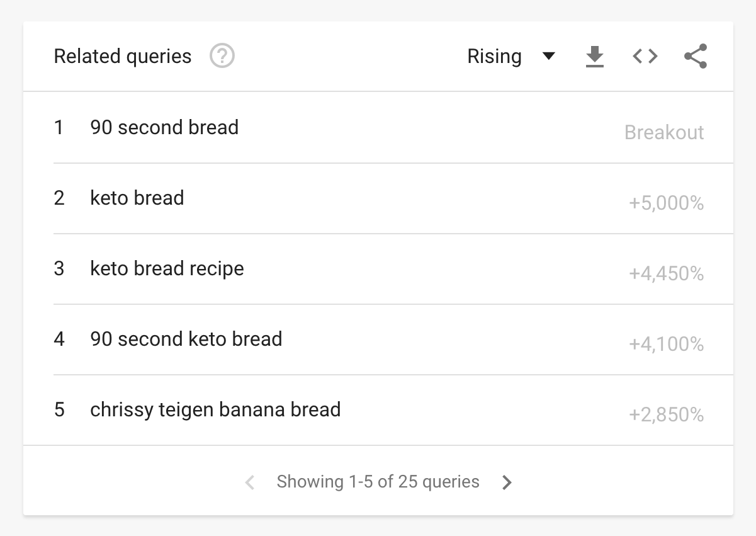Open the Rising sort dropdown
This screenshot has height=536, width=756.
pos(511,57)
